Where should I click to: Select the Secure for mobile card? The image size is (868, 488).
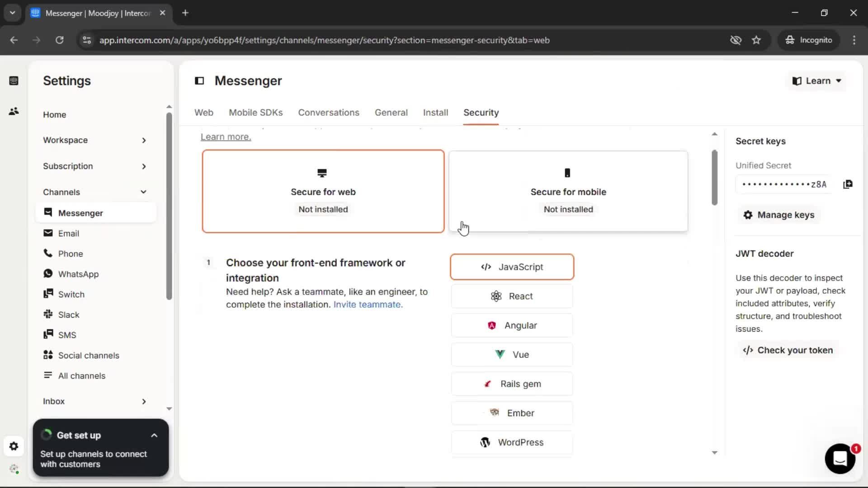coord(568,192)
